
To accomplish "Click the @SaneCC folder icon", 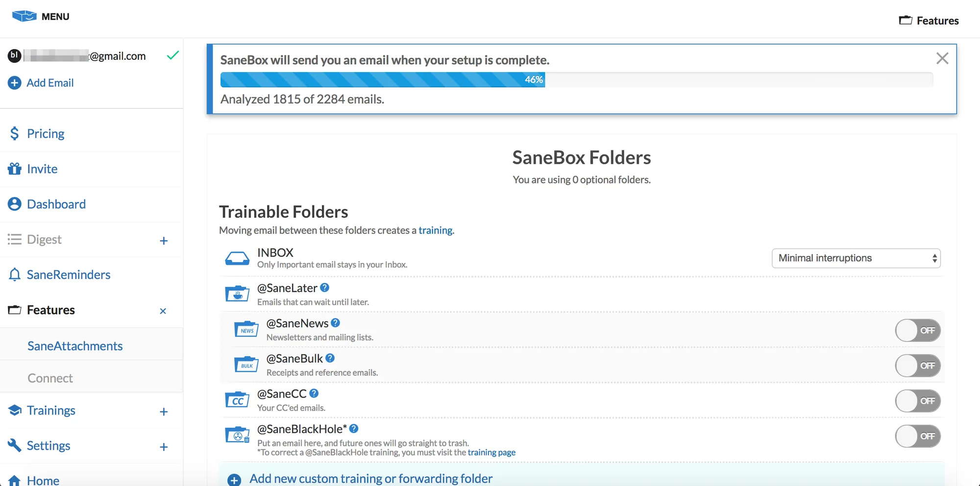I will coord(237,399).
